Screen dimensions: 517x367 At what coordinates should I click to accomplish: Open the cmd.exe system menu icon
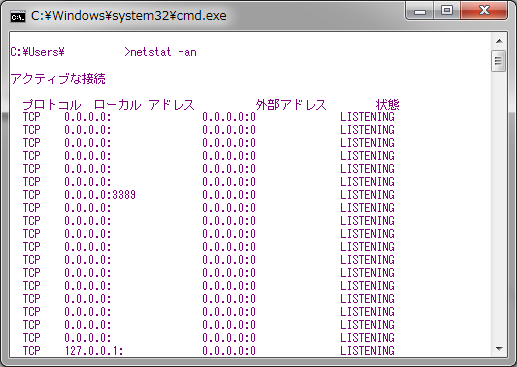tap(18, 16)
